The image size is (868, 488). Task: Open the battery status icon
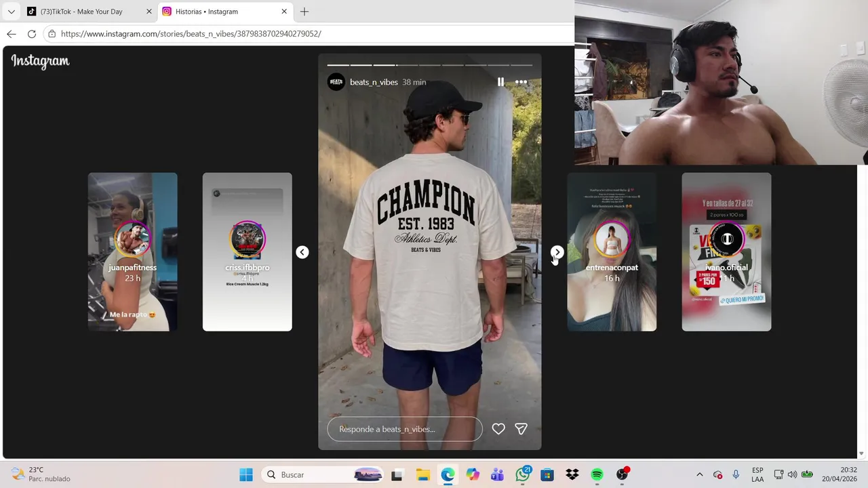point(807,474)
